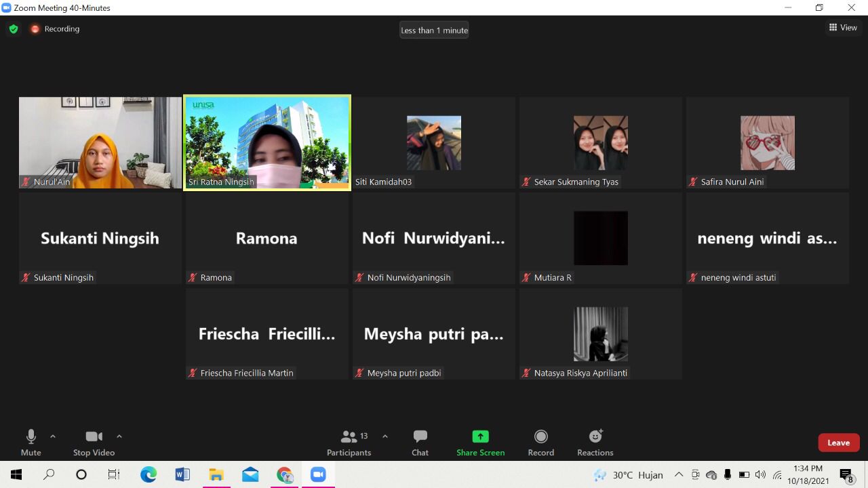Select the Nofi Nurwidyaningsih tile

[434, 238]
